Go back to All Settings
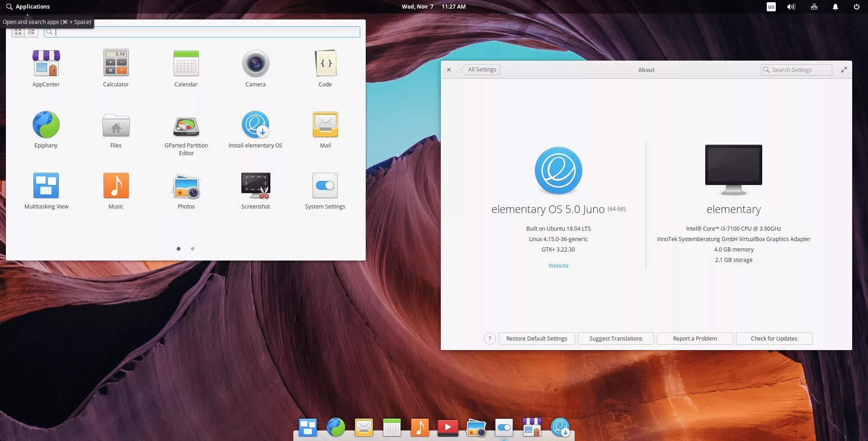This screenshot has height=441, width=868. [481, 70]
